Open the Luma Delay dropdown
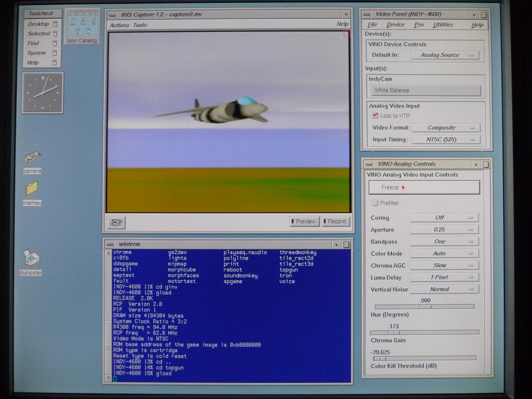 444,277
